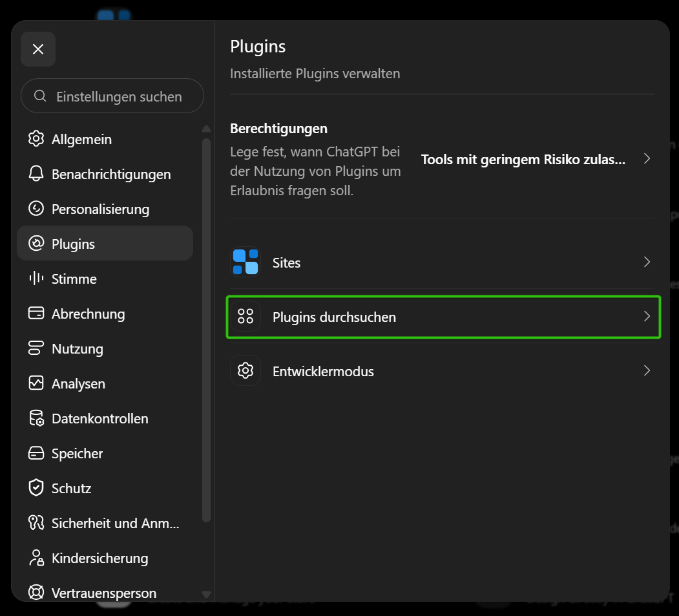Click the magnifier icon in the search box

(40, 96)
